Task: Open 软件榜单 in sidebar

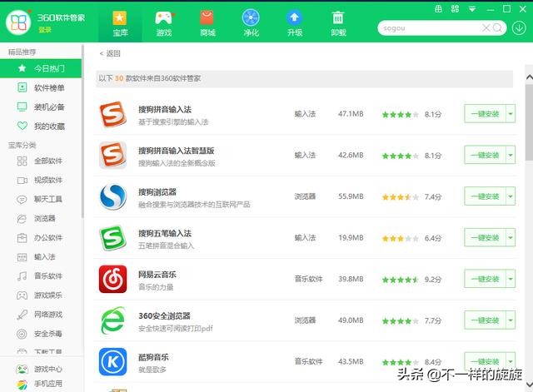Action: (x=41, y=87)
